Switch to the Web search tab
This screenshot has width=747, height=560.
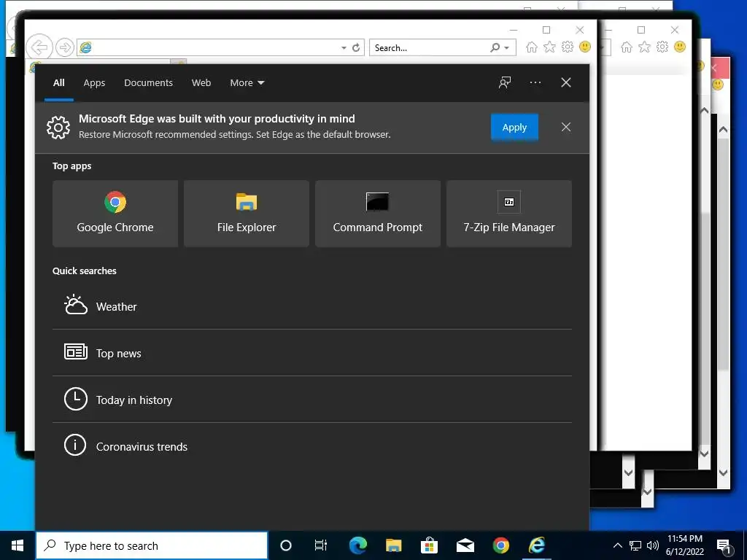pyautogui.click(x=201, y=83)
